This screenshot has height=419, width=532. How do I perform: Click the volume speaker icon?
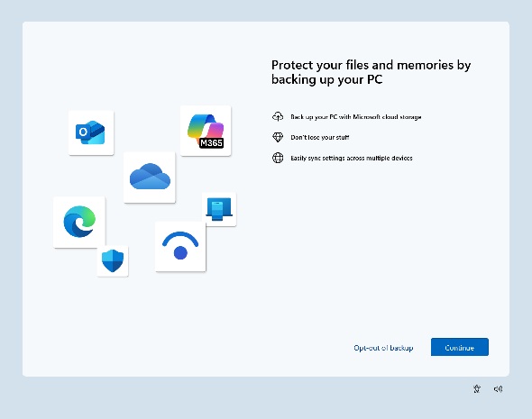click(498, 389)
